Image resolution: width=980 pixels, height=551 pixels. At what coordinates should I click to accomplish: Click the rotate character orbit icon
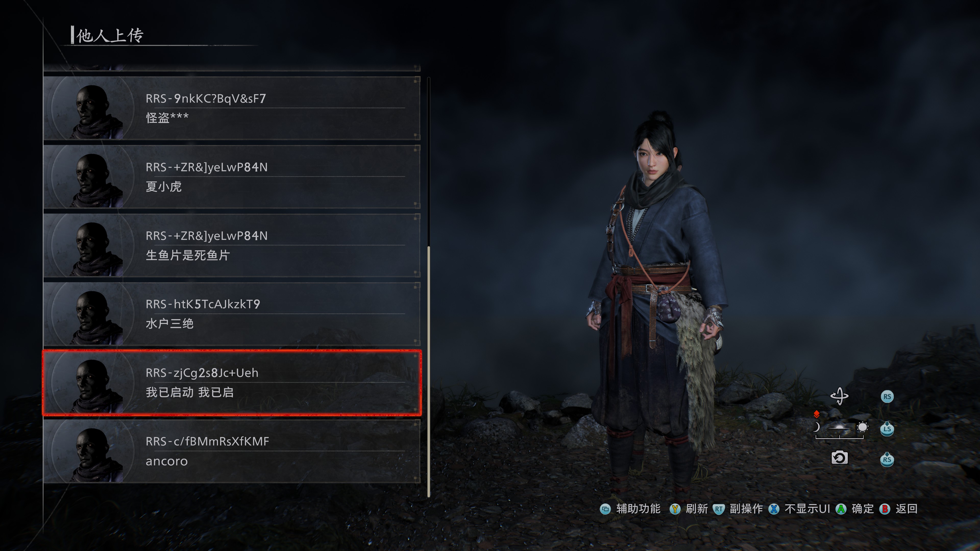click(x=839, y=397)
